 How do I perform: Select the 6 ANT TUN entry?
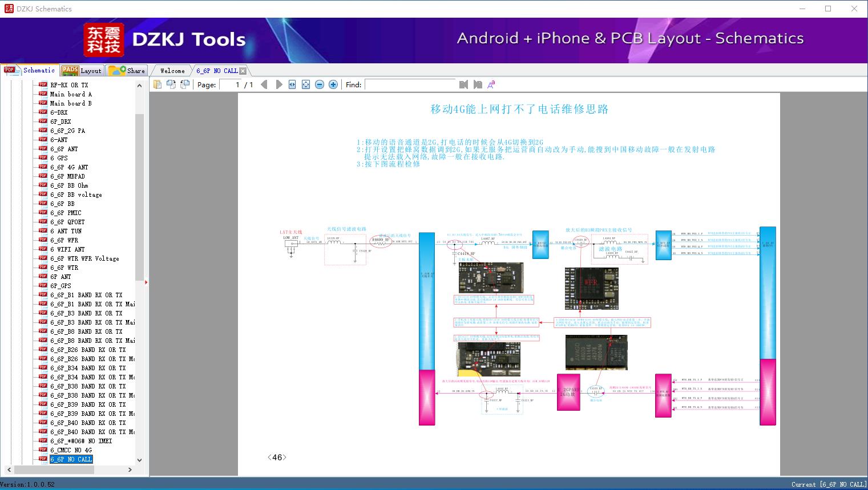pos(66,231)
